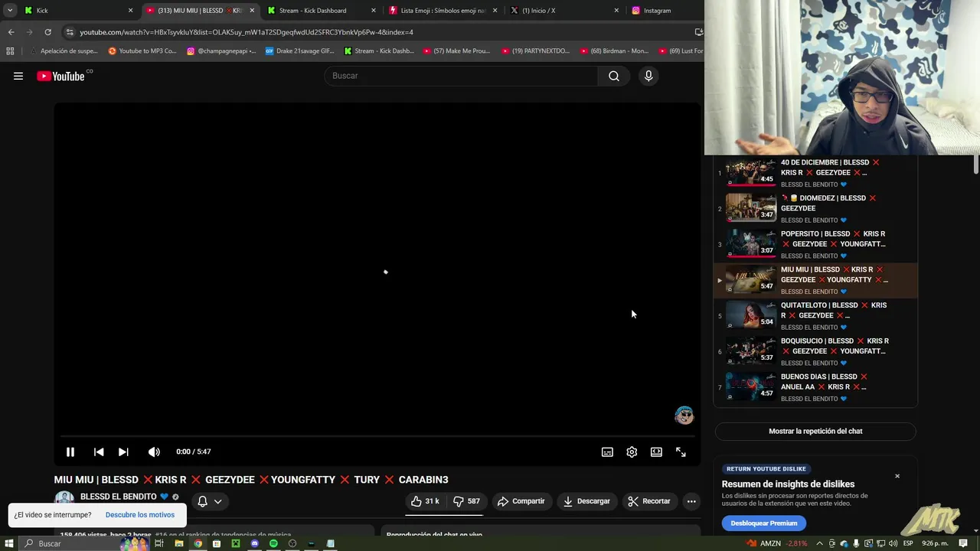Play 40 DE DICIEMBRE playlist item
The height and width of the screenshot is (551, 980).
[x=815, y=173]
